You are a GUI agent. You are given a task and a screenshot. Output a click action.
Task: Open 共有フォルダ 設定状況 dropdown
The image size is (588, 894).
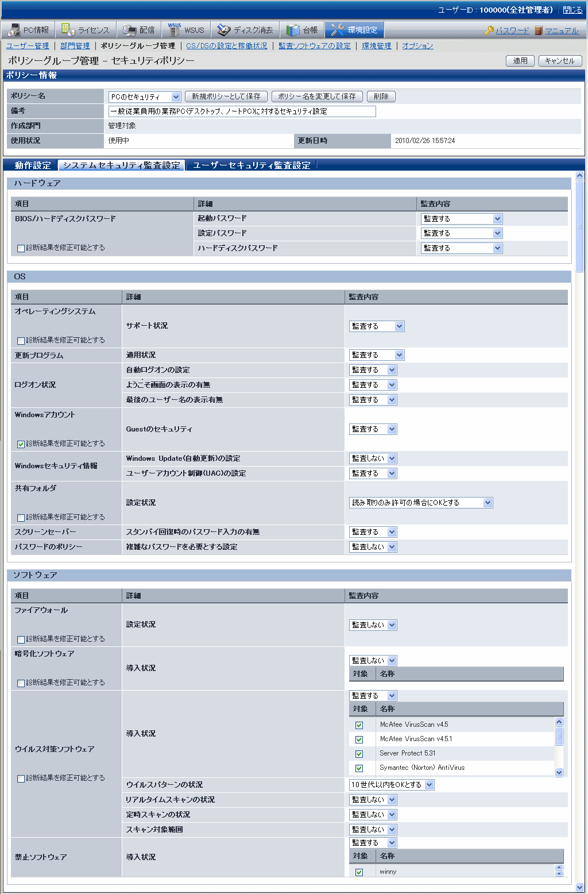click(421, 503)
